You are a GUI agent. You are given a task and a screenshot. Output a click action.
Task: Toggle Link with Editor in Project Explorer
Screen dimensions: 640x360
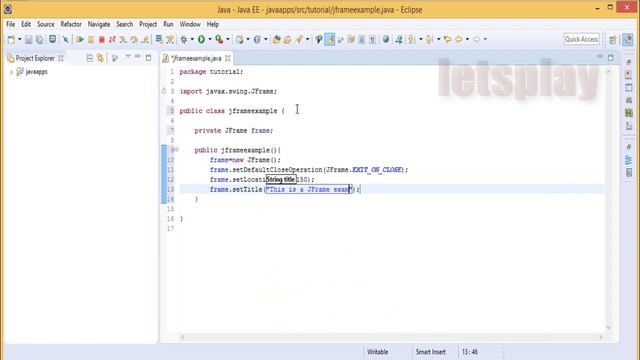pos(100,58)
